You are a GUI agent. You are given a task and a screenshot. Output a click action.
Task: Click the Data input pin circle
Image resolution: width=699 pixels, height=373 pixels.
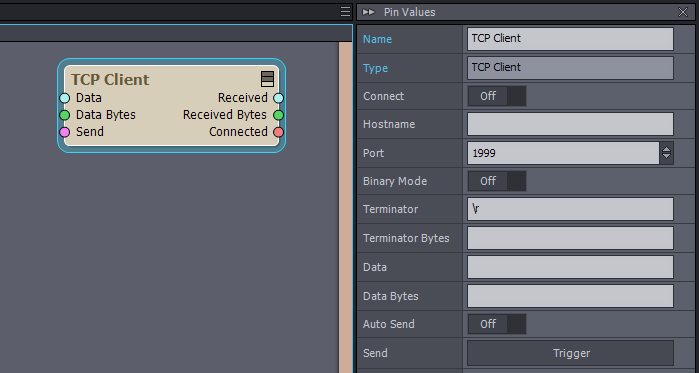point(65,98)
